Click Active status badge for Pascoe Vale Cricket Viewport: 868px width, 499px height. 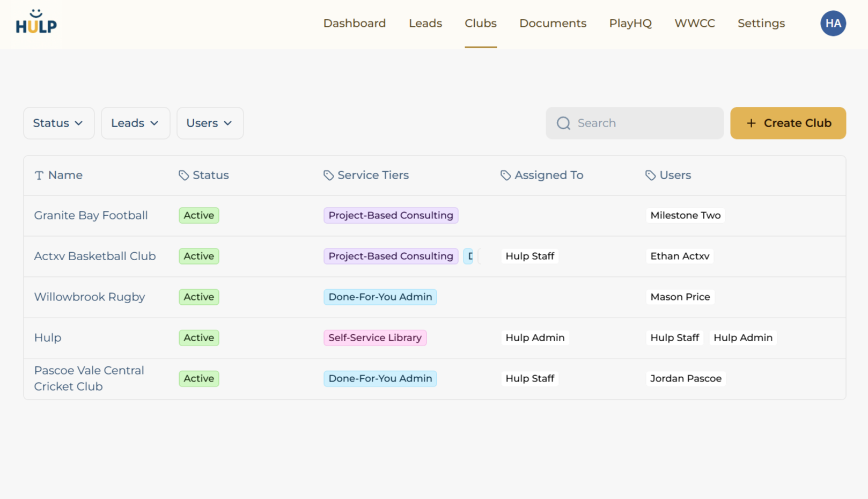(x=199, y=378)
